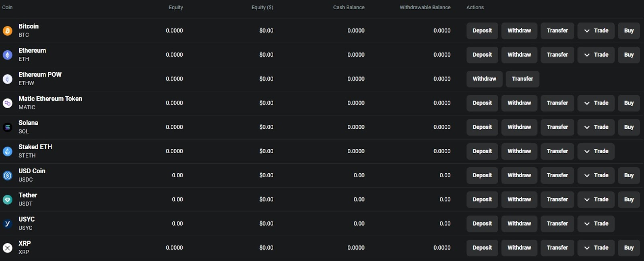Image resolution: width=644 pixels, height=261 pixels.
Task: Click the Ethereum POW coin icon
Action: tap(7, 79)
